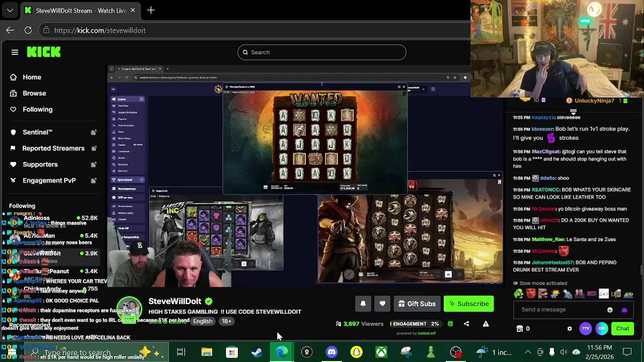Expand the Sportsbook section in stream sidebar

[141, 180]
